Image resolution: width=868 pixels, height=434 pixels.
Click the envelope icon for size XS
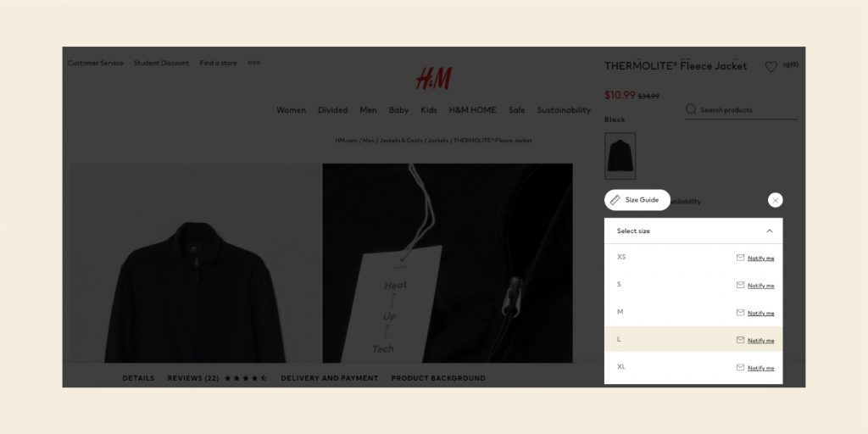(740, 258)
